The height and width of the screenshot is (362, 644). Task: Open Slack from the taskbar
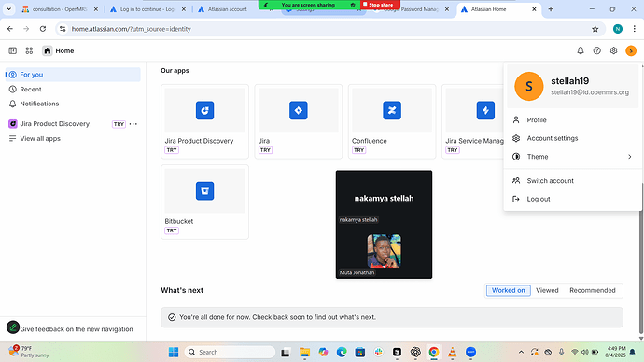coord(378,352)
